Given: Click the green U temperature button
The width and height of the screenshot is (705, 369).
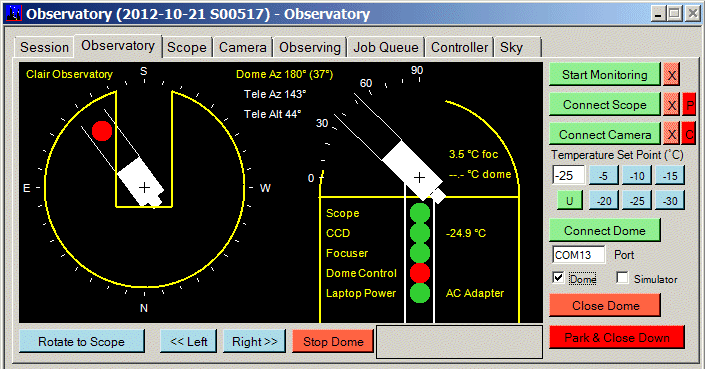Looking at the screenshot, I should [570, 200].
